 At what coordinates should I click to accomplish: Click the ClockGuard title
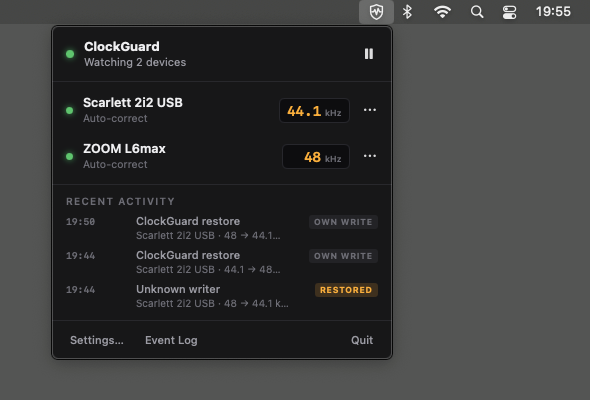(122, 47)
